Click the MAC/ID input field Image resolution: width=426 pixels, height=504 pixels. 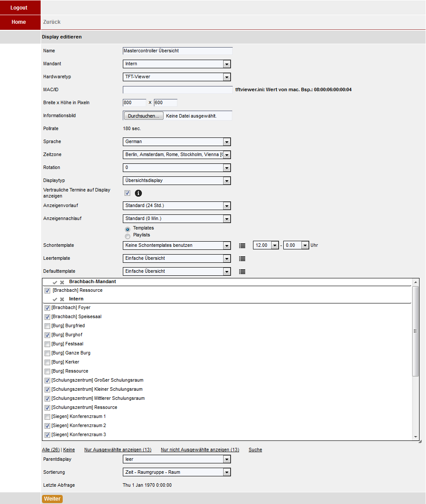(177, 89)
